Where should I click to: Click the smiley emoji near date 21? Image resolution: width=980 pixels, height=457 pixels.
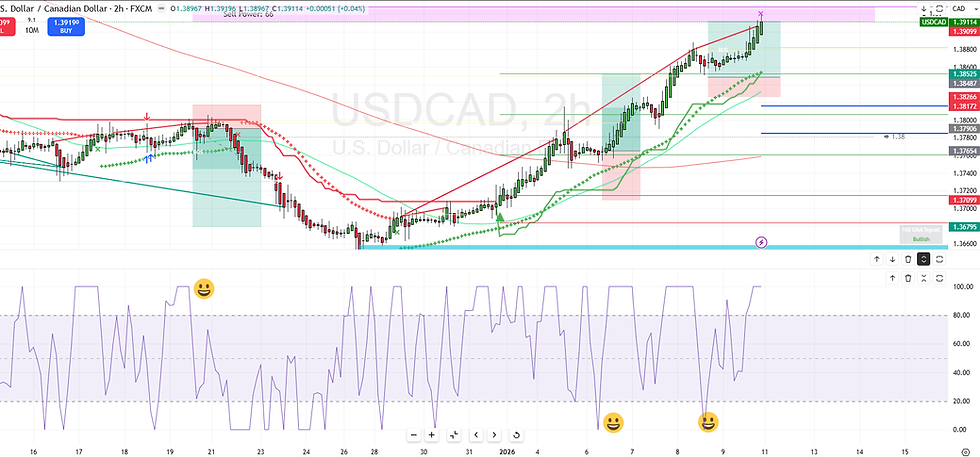204,289
